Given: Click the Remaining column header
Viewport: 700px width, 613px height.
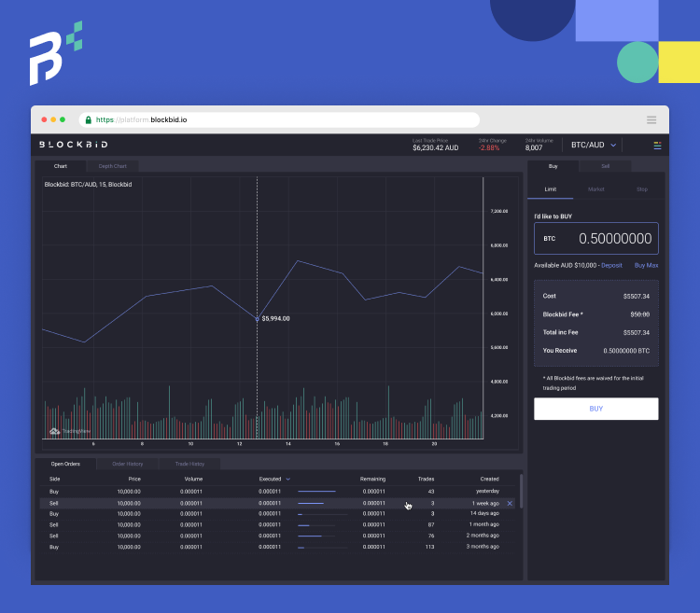Looking at the screenshot, I should [x=372, y=480].
